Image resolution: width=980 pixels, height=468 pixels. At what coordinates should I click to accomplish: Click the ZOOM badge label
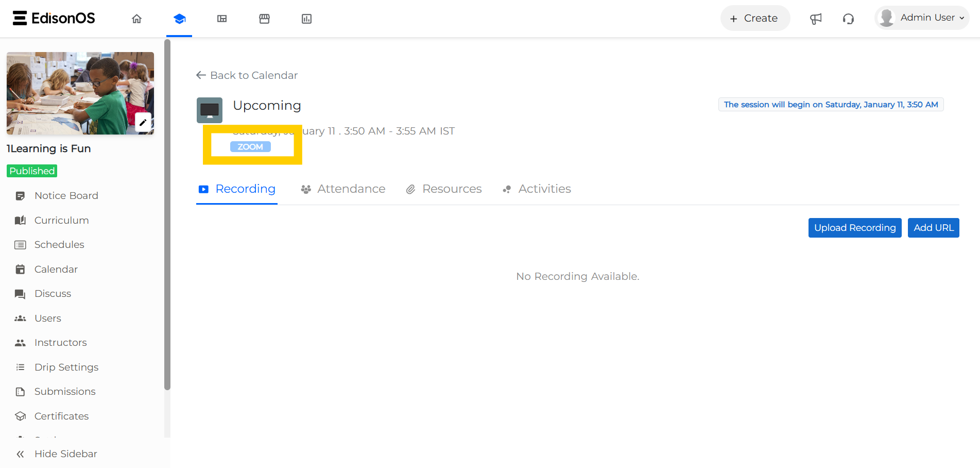(250, 147)
